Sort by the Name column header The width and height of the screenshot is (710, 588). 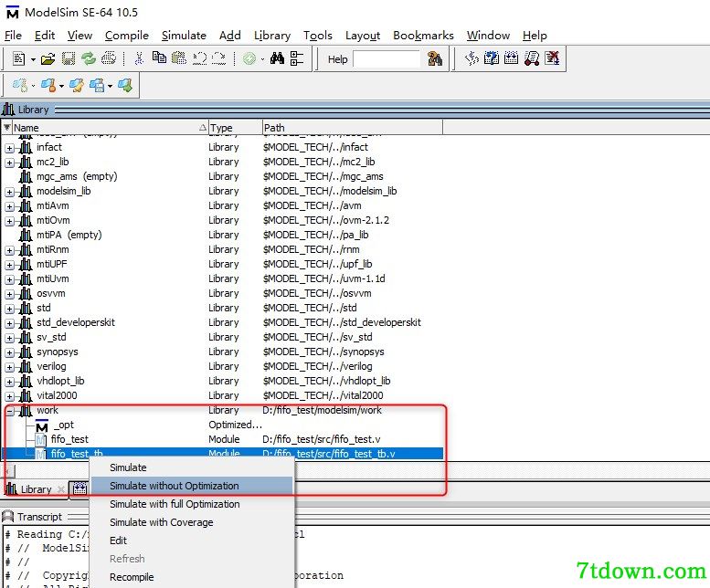point(110,128)
